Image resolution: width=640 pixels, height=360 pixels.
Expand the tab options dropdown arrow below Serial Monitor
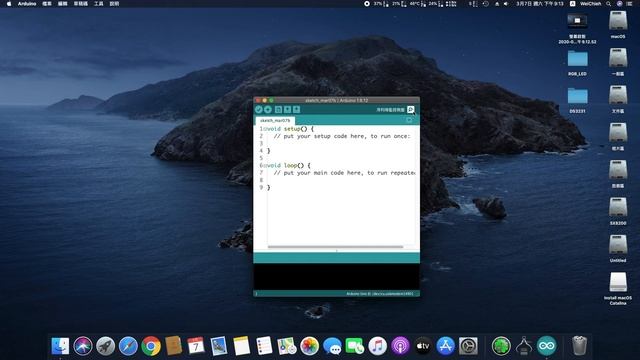(x=409, y=120)
